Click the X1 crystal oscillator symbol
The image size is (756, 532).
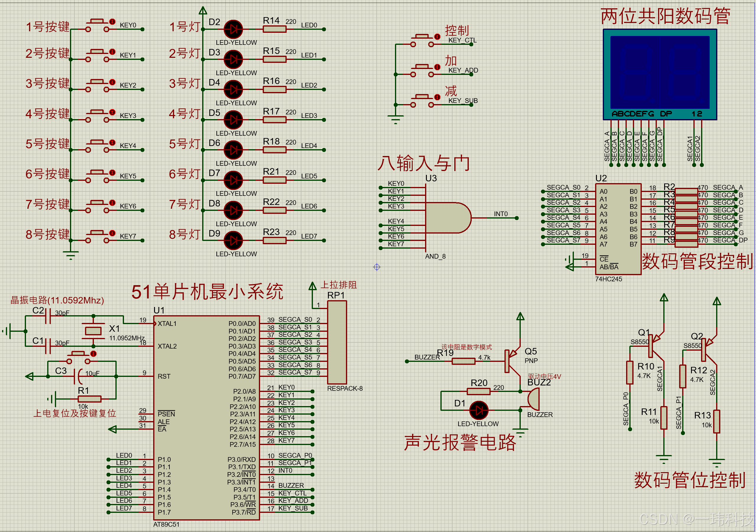pyautogui.click(x=93, y=331)
